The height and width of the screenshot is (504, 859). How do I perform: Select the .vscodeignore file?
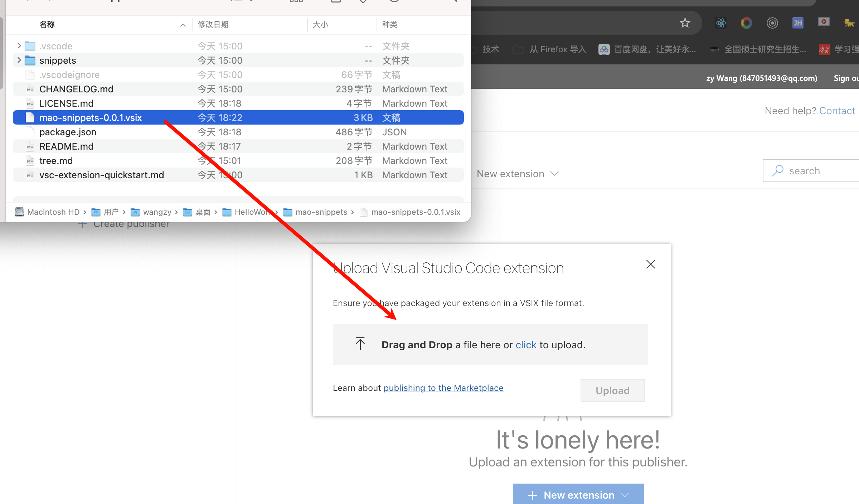coord(238,74)
